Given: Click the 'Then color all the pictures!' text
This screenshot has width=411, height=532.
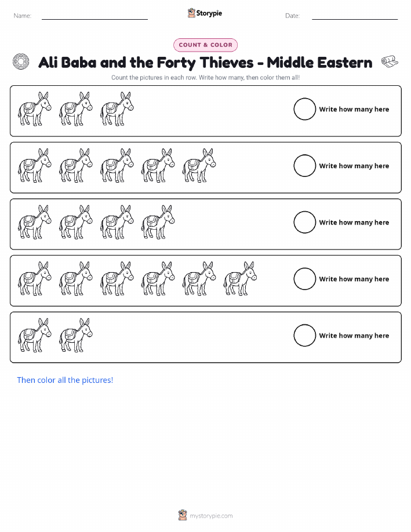Looking at the screenshot, I should [x=65, y=381].
